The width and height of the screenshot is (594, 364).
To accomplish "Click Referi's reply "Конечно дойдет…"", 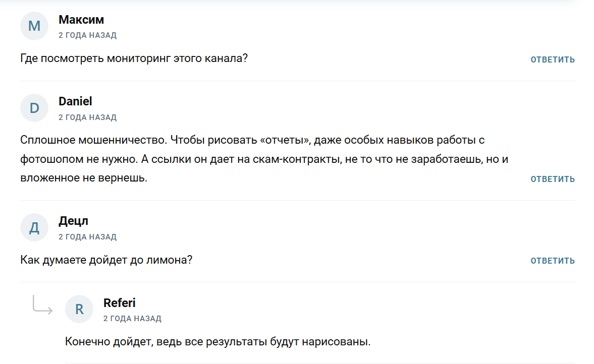I will [218, 341].
